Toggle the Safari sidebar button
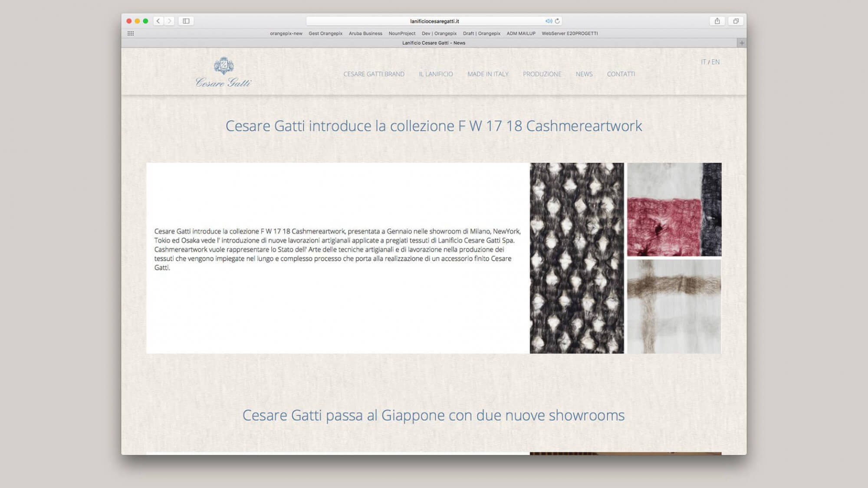This screenshot has width=868, height=488. (x=186, y=21)
